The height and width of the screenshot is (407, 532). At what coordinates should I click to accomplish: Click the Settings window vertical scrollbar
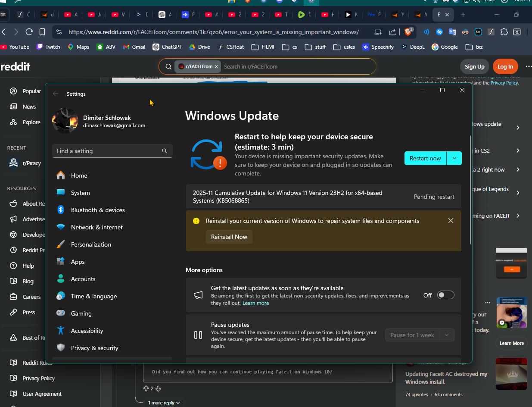[470, 190]
